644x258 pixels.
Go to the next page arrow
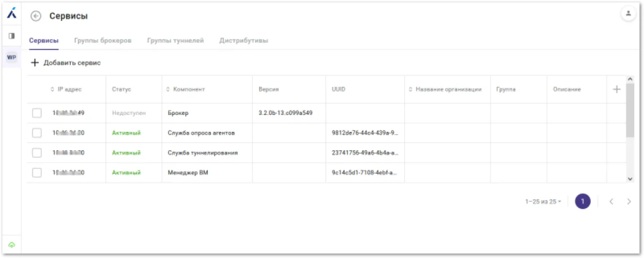tap(629, 202)
